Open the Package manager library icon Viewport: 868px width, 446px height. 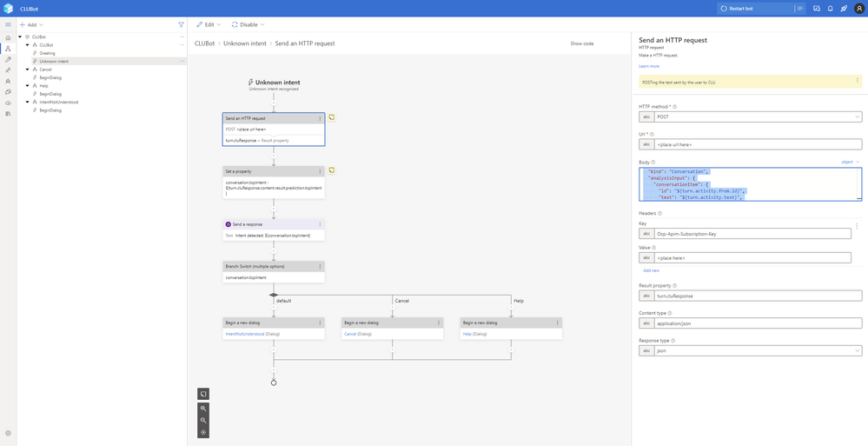[8, 114]
